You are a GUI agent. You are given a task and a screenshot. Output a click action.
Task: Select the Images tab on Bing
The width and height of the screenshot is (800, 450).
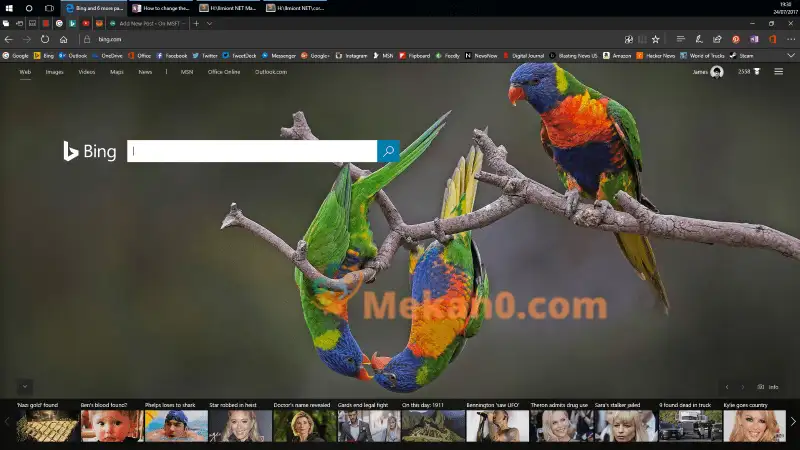point(54,72)
